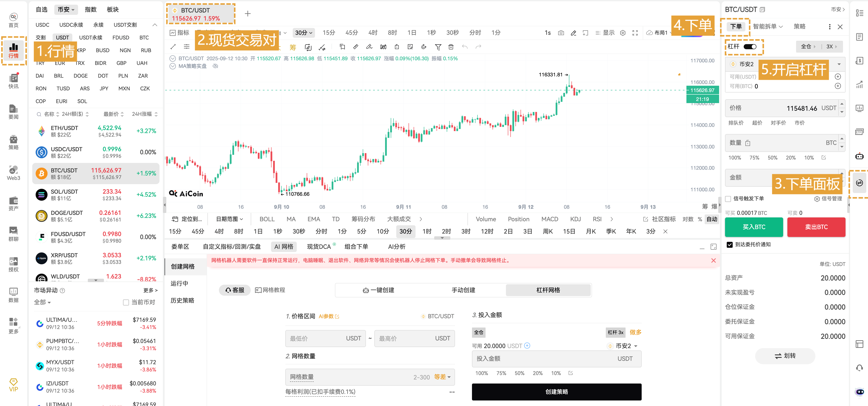The width and height of the screenshot is (868, 406).
Task: Open the 智能拆单 dropdown
Action: click(x=768, y=26)
